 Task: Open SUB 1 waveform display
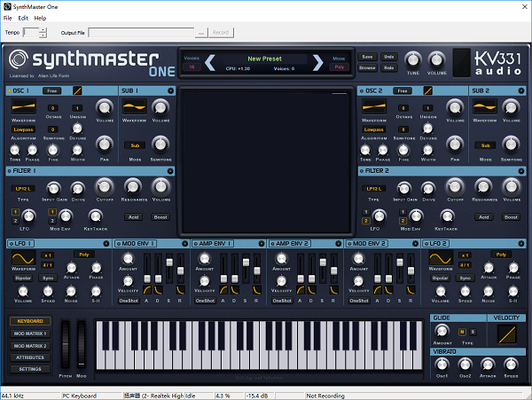(x=135, y=106)
